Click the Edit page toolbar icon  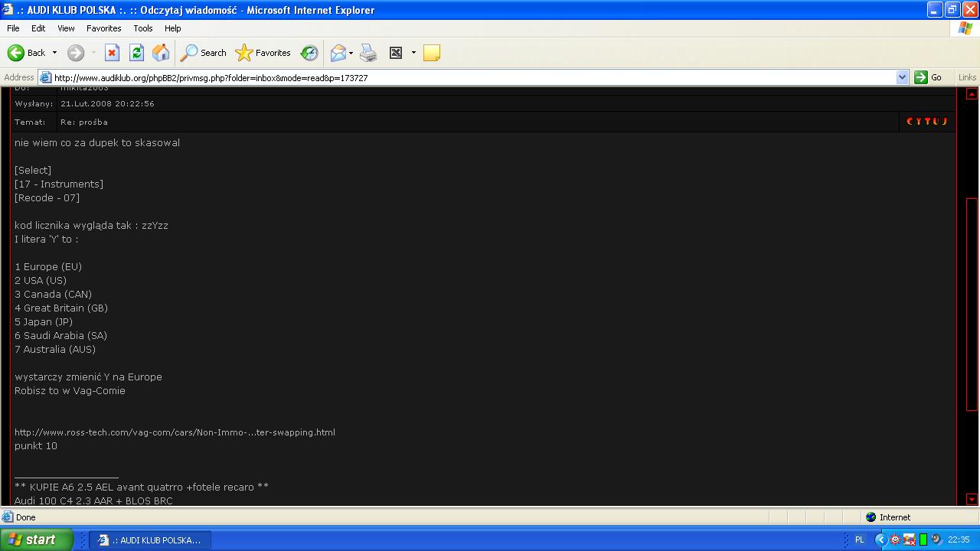click(x=396, y=53)
